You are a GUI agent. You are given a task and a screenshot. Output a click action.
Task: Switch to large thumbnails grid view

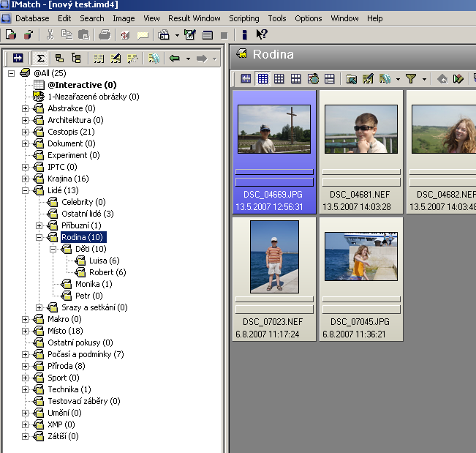point(296,79)
